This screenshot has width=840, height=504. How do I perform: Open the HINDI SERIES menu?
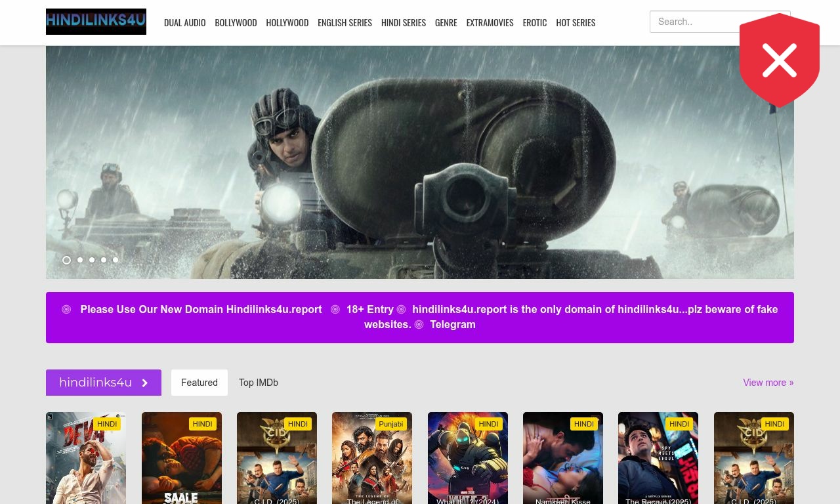(403, 22)
